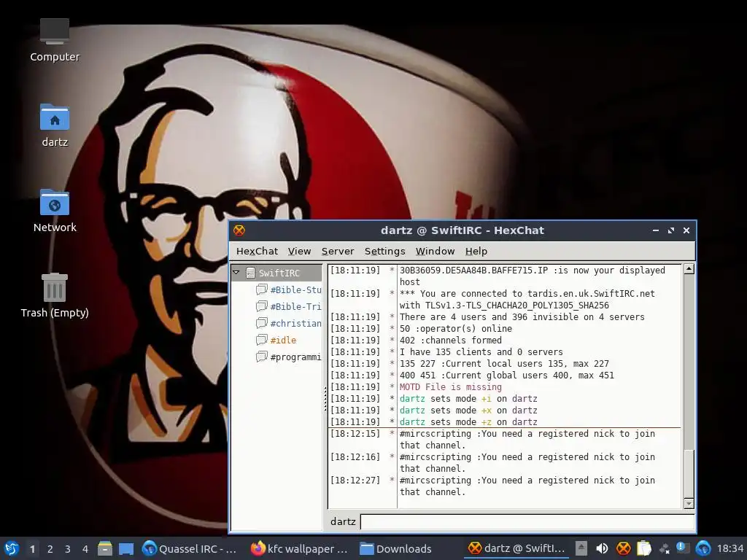Switch to the #Bible-Stu channel

pos(295,290)
